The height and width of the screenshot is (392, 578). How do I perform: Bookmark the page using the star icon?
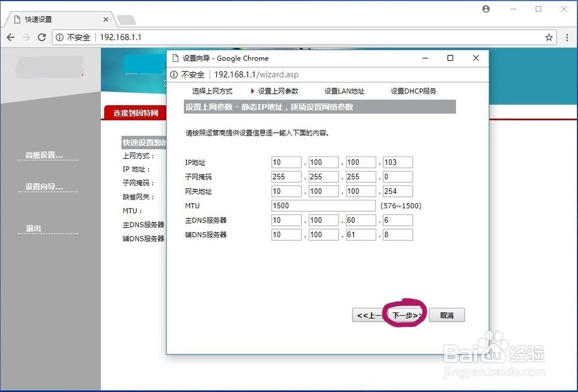click(548, 36)
